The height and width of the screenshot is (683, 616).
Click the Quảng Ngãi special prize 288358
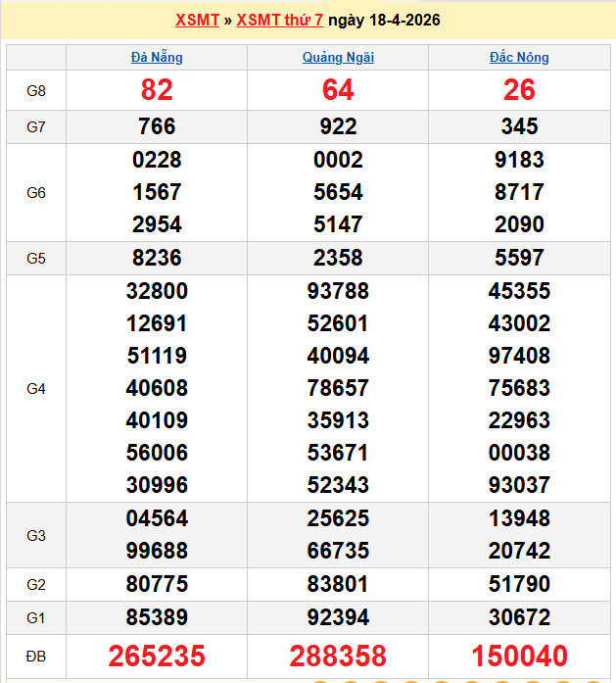(x=338, y=656)
